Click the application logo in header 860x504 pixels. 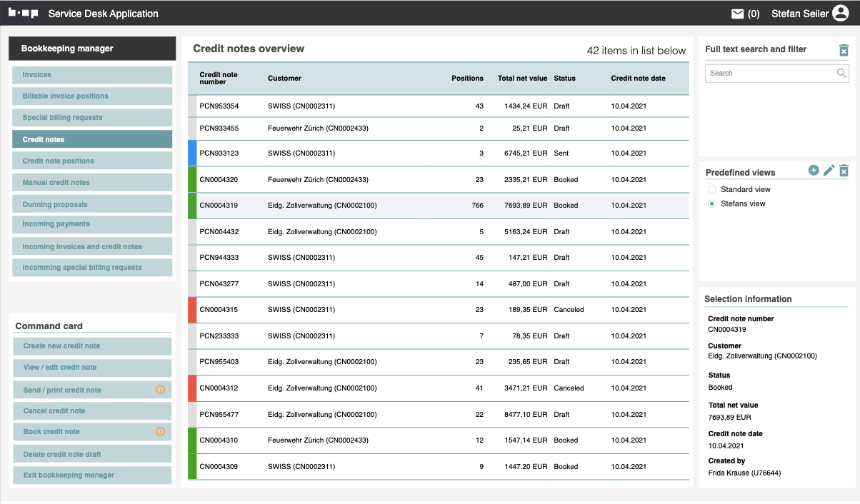[23, 14]
